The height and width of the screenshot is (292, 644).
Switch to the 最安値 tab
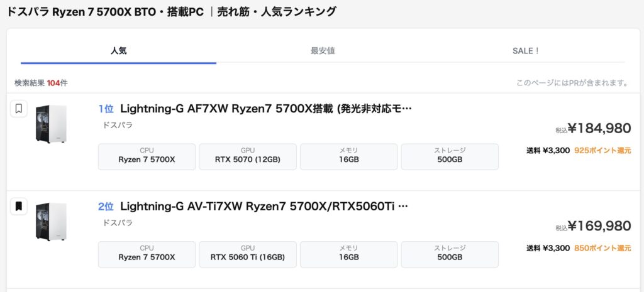pyautogui.click(x=323, y=51)
